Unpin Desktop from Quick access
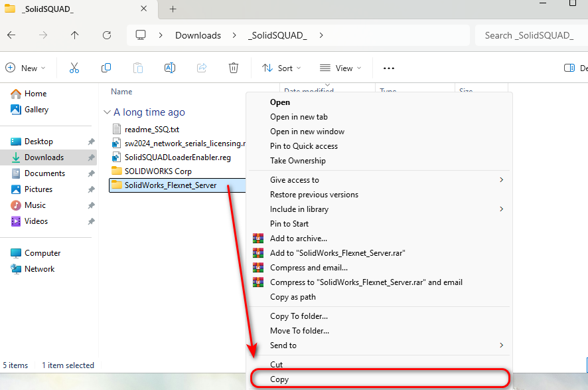 (91, 142)
